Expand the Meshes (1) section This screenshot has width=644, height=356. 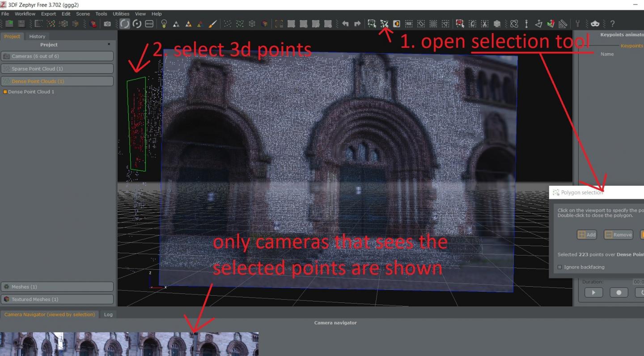(57, 287)
